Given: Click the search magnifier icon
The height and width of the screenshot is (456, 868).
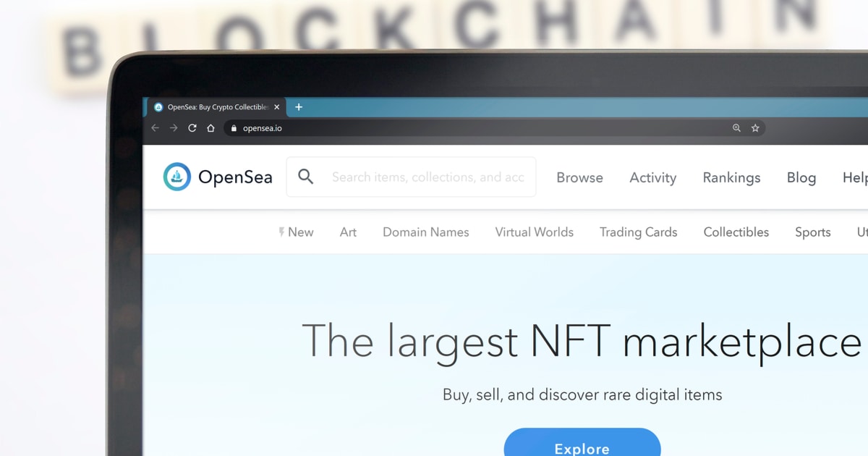Looking at the screenshot, I should point(306,177).
